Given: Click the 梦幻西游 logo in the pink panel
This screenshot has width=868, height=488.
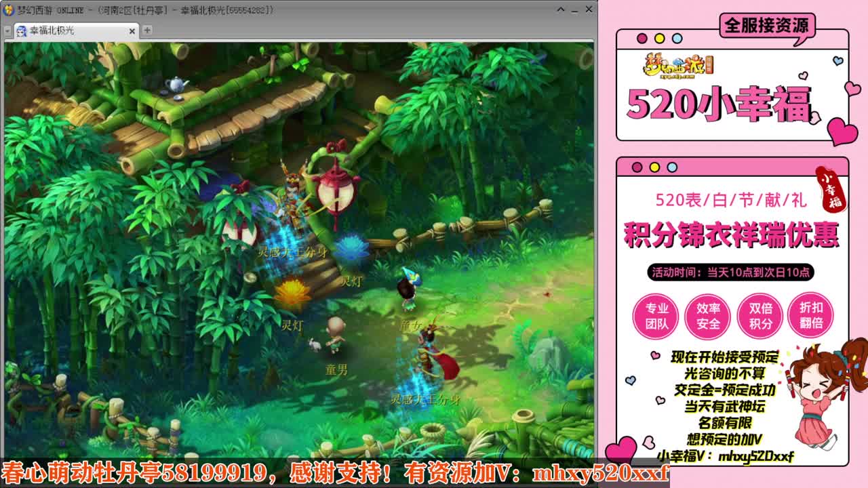Looking at the screenshot, I should pyautogui.click(x=677, y=68).
